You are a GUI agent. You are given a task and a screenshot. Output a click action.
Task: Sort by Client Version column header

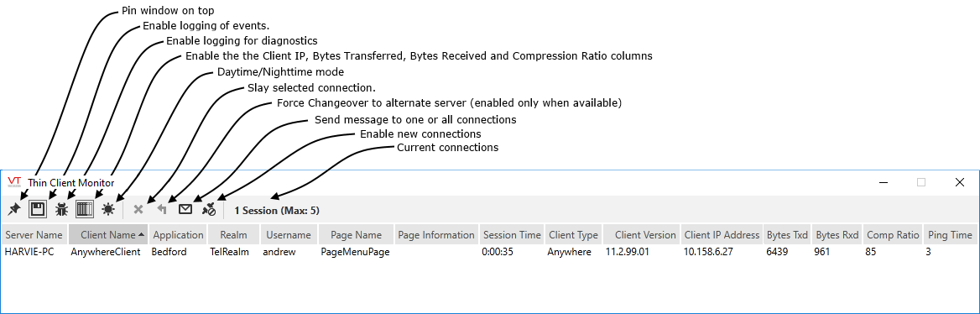[x=641, y=235]
